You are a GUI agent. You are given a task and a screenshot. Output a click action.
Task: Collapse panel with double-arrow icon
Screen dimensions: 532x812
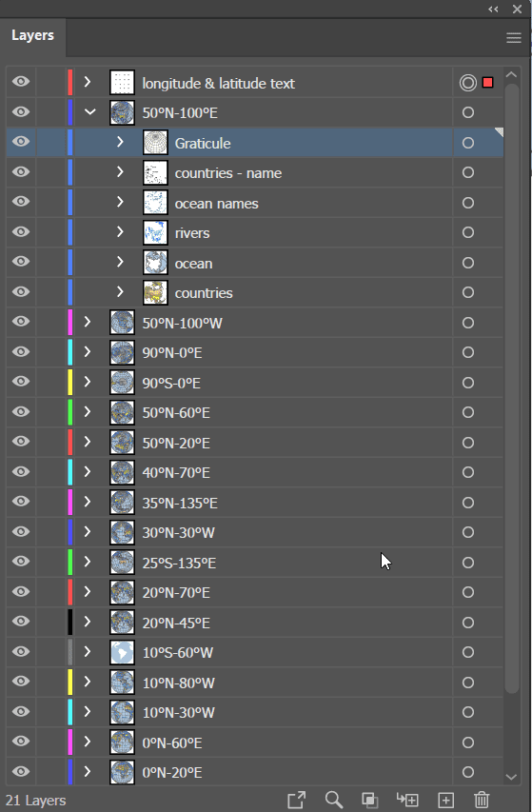tap(493, 10)
